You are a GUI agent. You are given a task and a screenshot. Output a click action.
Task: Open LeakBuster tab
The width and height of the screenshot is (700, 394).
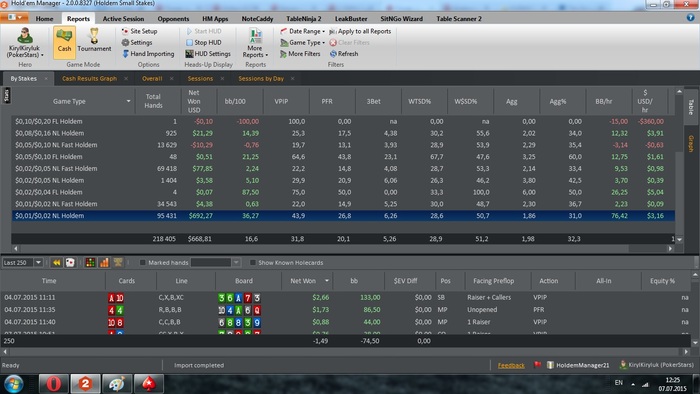coord(351,19)
